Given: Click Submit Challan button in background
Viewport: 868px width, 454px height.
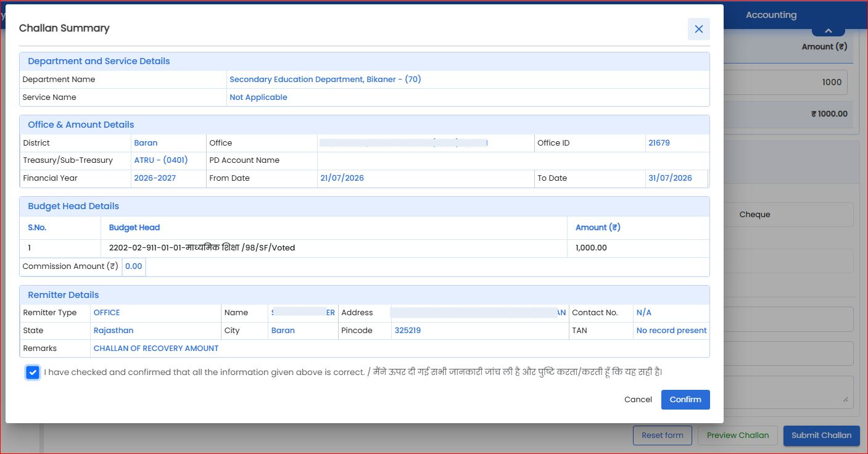Looking at the screenshot, I should pos(821,435).
